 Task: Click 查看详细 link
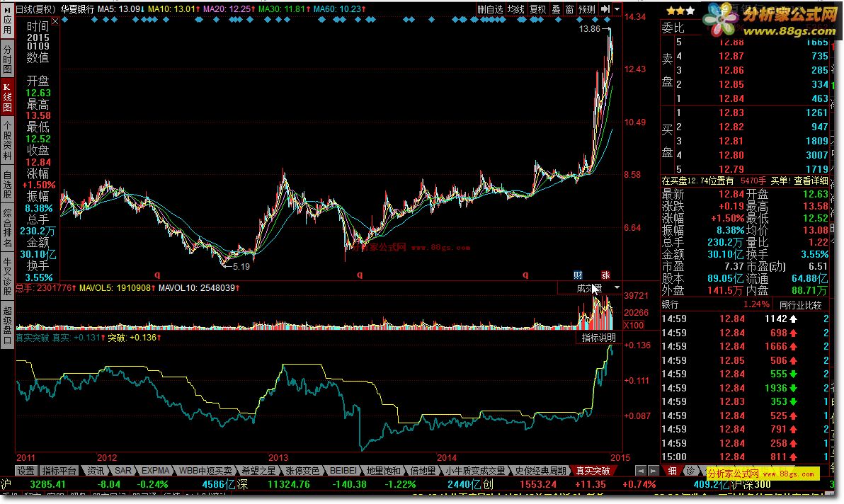(x=811, y=181)
